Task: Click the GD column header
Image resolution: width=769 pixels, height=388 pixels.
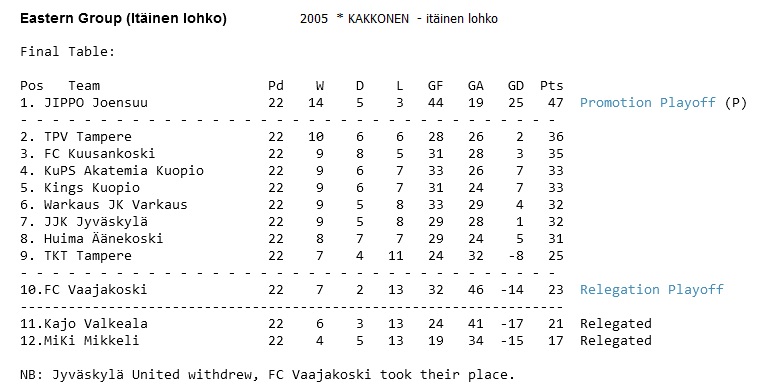Action: (515, 86)
